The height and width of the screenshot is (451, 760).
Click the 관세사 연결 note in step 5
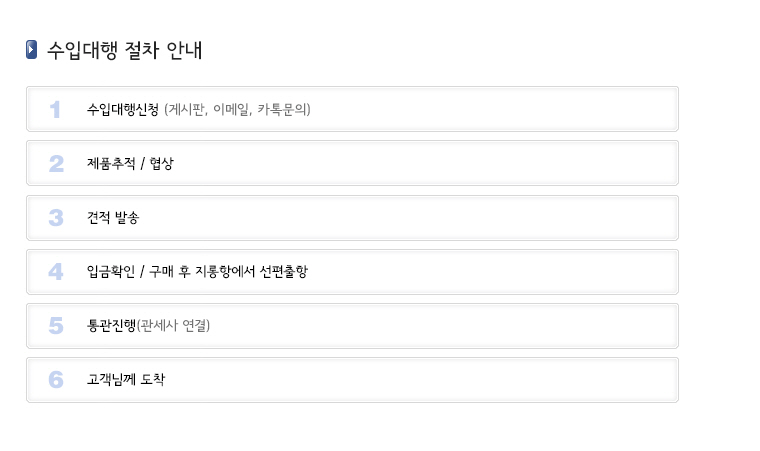tap(173, 325)
